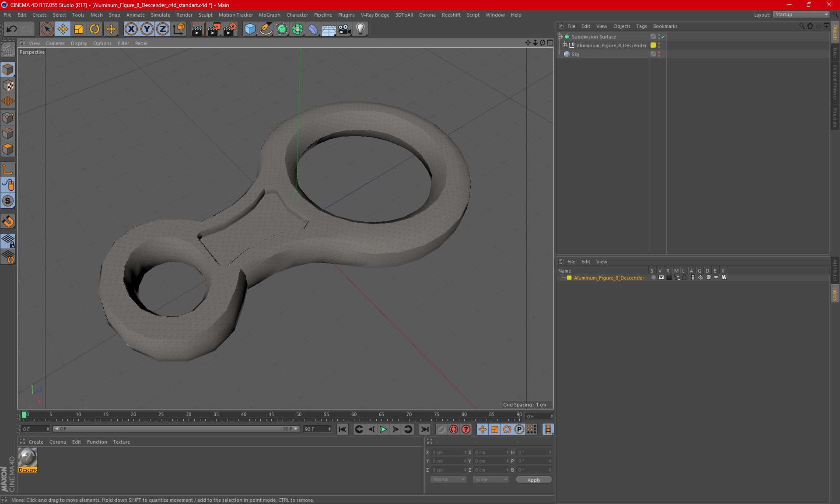Select the Rotate tool in toolbar
840x504 pixels.
point(94,29)
